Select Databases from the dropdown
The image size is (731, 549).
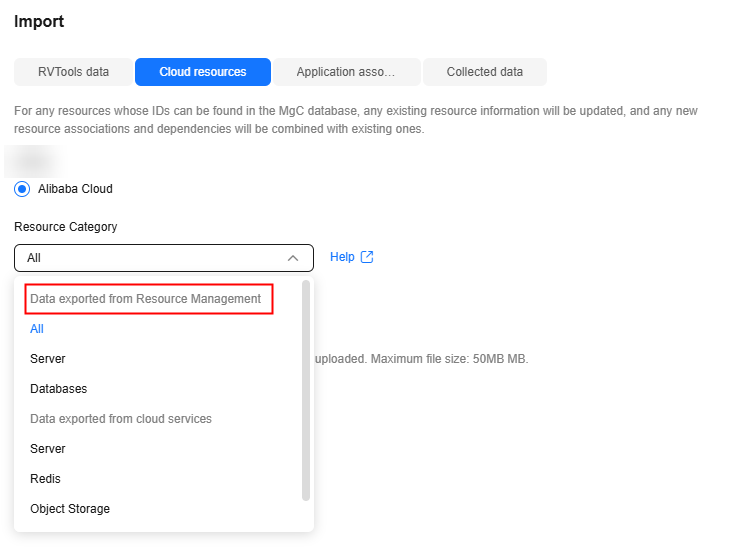(x=59, y=389)
